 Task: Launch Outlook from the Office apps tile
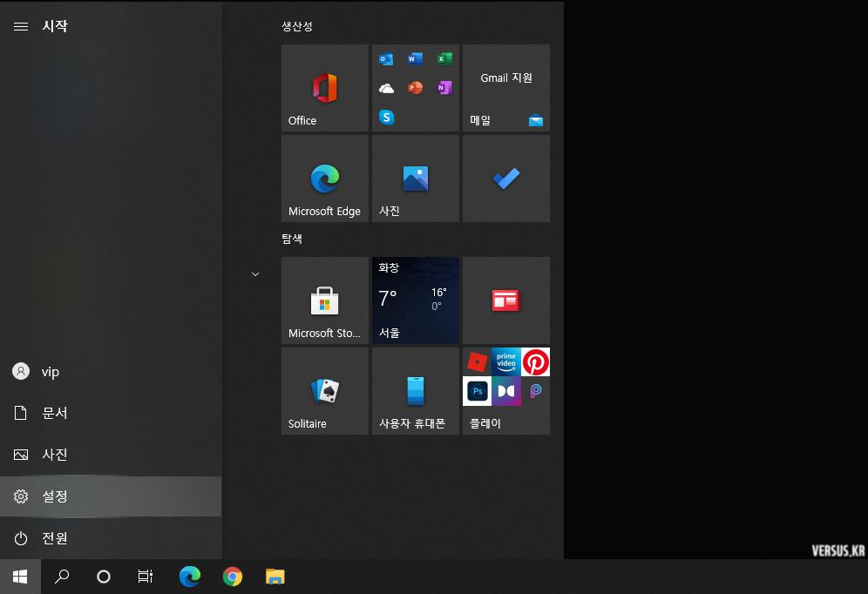(x=386, y=58)
